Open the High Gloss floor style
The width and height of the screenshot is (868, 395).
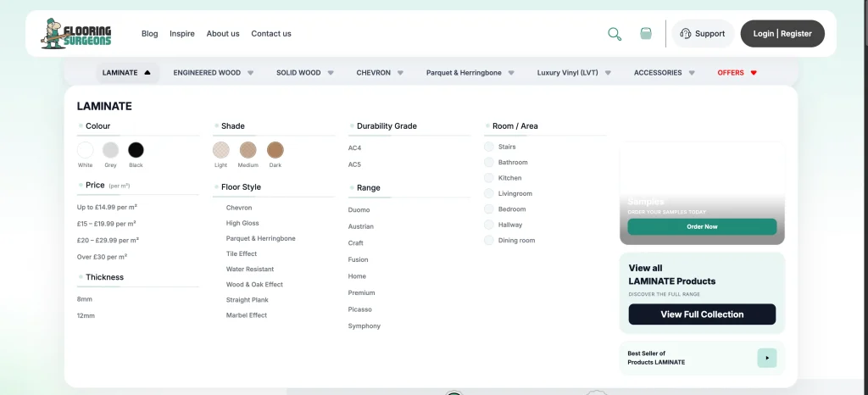click(242, 223)
